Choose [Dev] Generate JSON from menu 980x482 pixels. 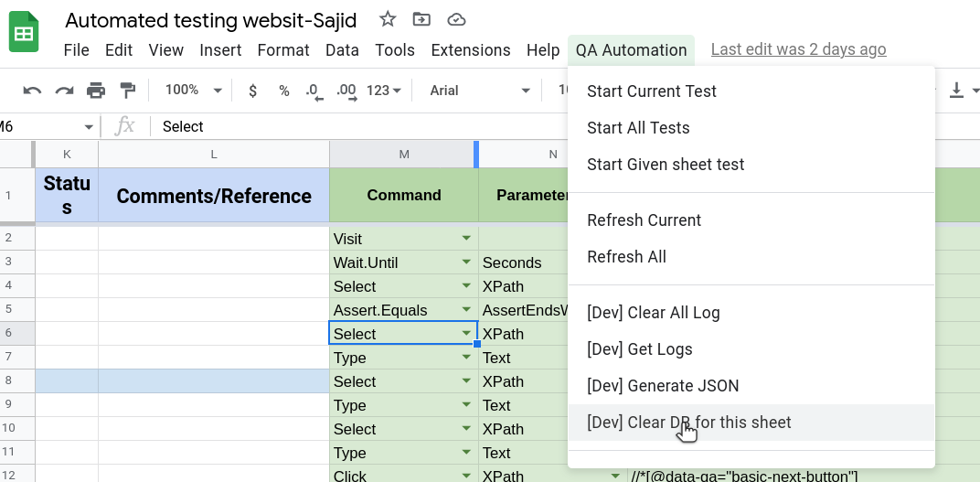(662, 386)
